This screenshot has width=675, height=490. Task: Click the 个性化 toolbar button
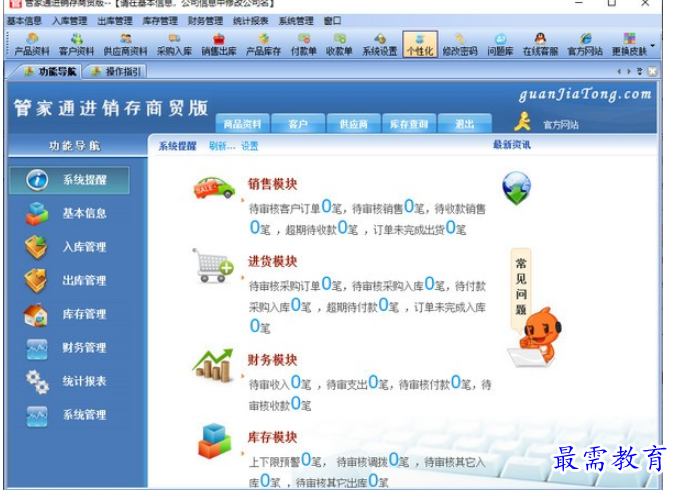pyautogui.click(x=420, y=44)
